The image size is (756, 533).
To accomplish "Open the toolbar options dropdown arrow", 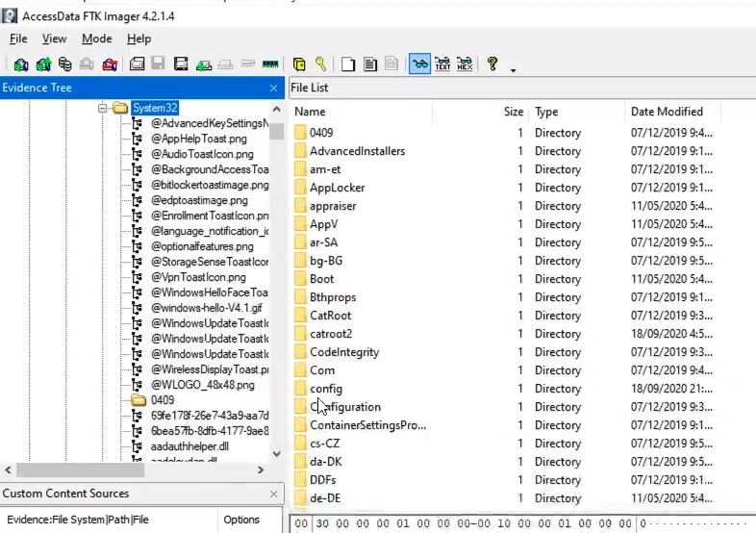I will 513,70.
